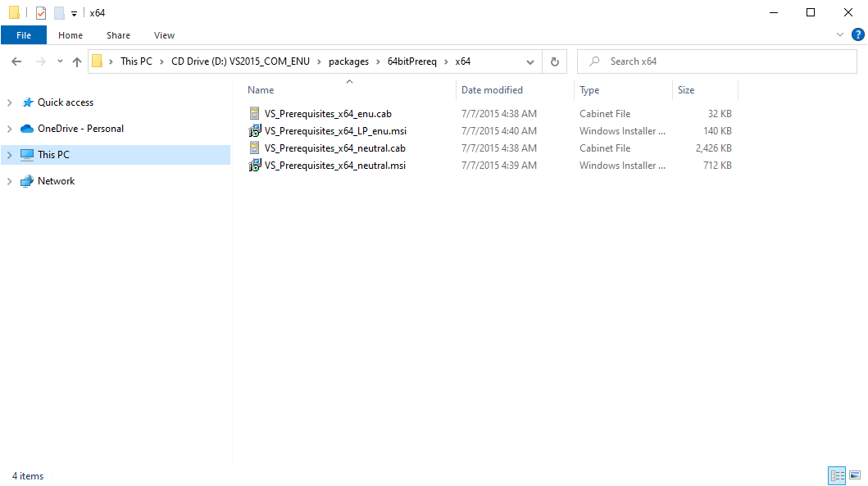Open chevron dropdown after 64bitPrereq breadcrumb
The height and width of the screenshot is (486, 868).
click(446, 61)
